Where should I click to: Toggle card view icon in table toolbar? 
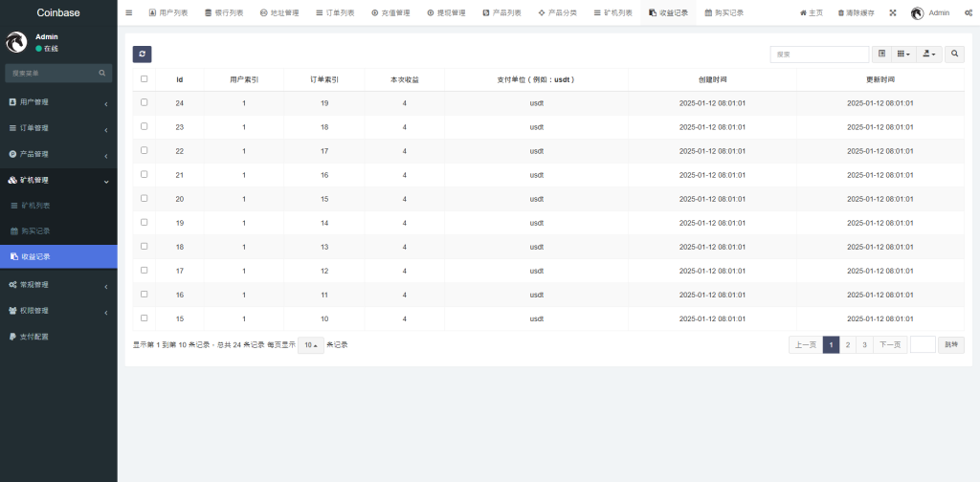click(881, 55)
